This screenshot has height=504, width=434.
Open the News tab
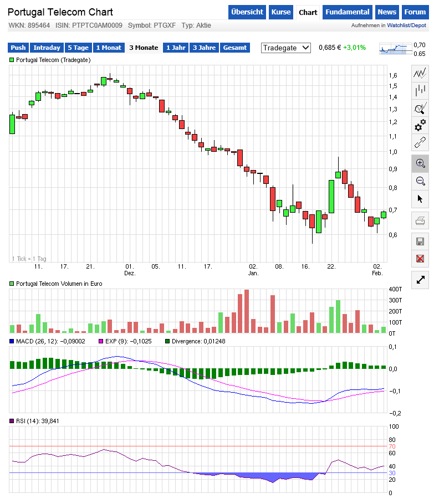tap(387, 12)
